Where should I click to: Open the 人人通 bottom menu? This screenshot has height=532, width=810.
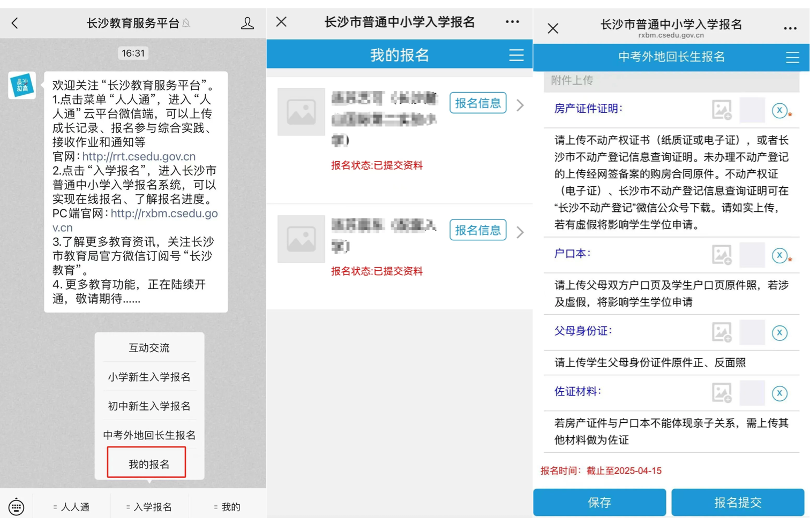[x=72, y=507]
